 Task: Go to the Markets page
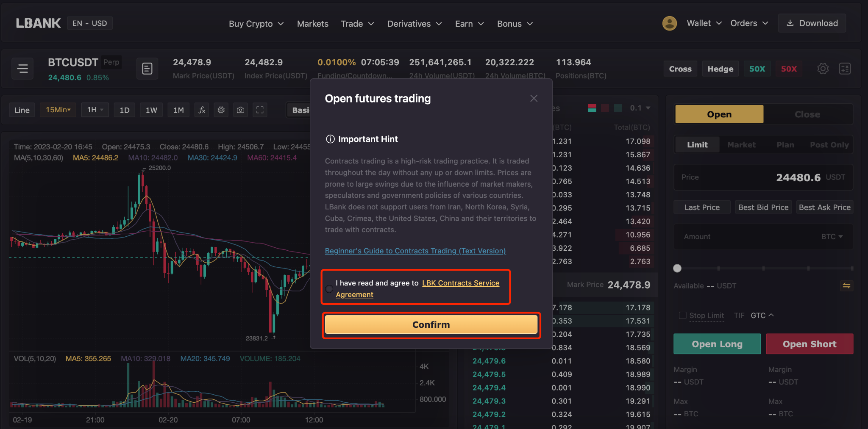[x=312, y=24]
